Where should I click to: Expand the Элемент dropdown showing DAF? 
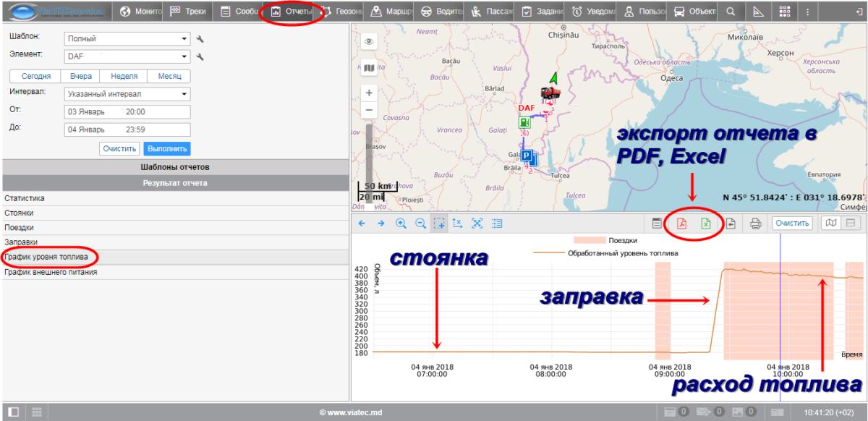click(x=126, y=56)
